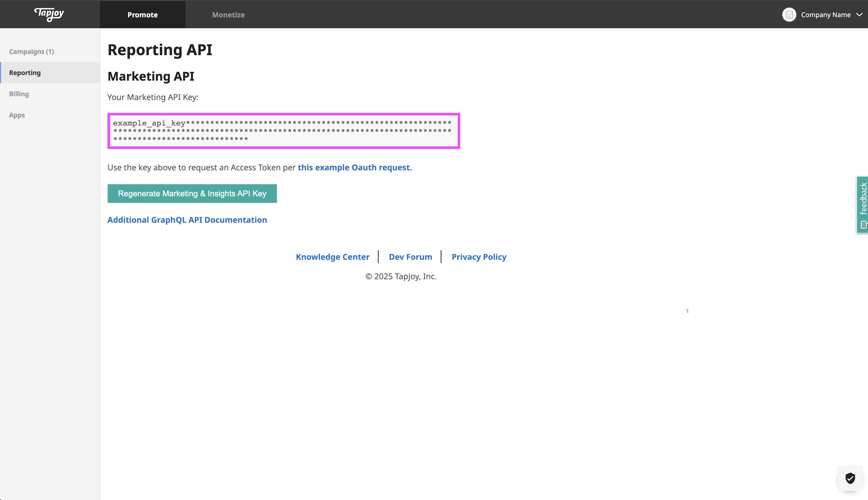Image resolution: width=868 pixels, height=500 pixels.
Task: Click the Company Name account label
Action: click(x=825, y=15)
